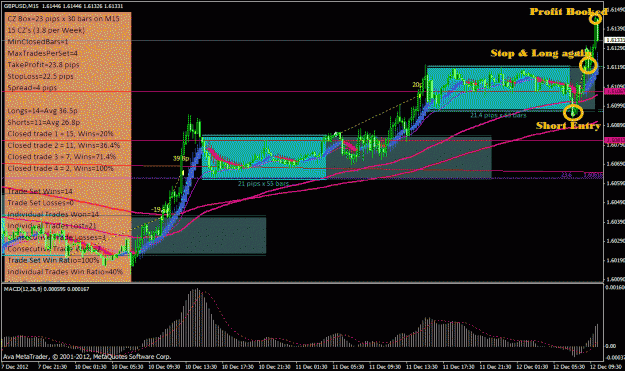
Task: Select the 'Trade Set Win Ratio=100%' line
Action: tap(53, 260)
